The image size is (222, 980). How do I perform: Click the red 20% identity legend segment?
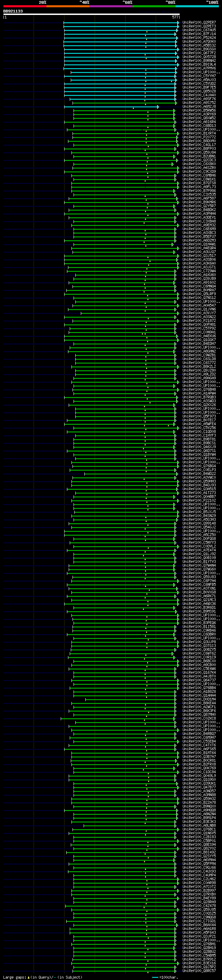(x=25, y=6)
